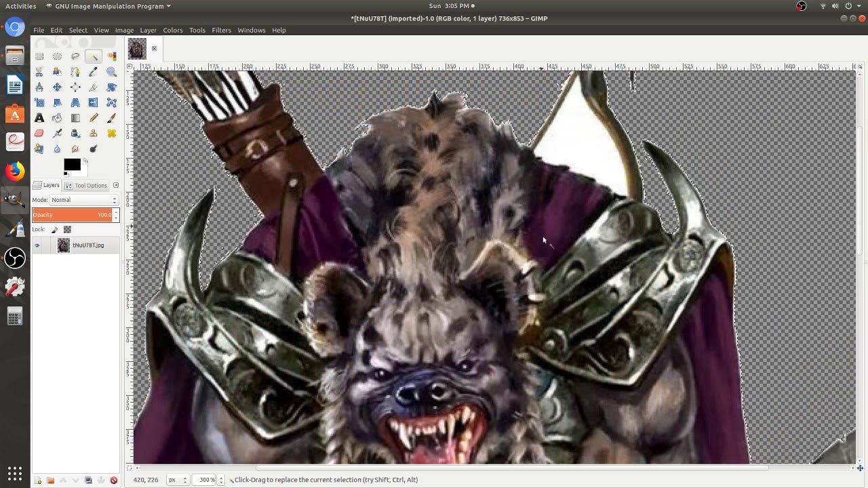The height and width of the screenshot is (488, 868).
Task: Select the Text tool
Action: tap(39, 119)
